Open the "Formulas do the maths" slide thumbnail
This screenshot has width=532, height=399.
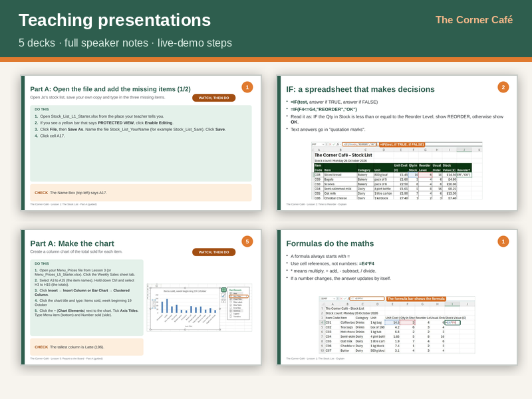[397, 297]
